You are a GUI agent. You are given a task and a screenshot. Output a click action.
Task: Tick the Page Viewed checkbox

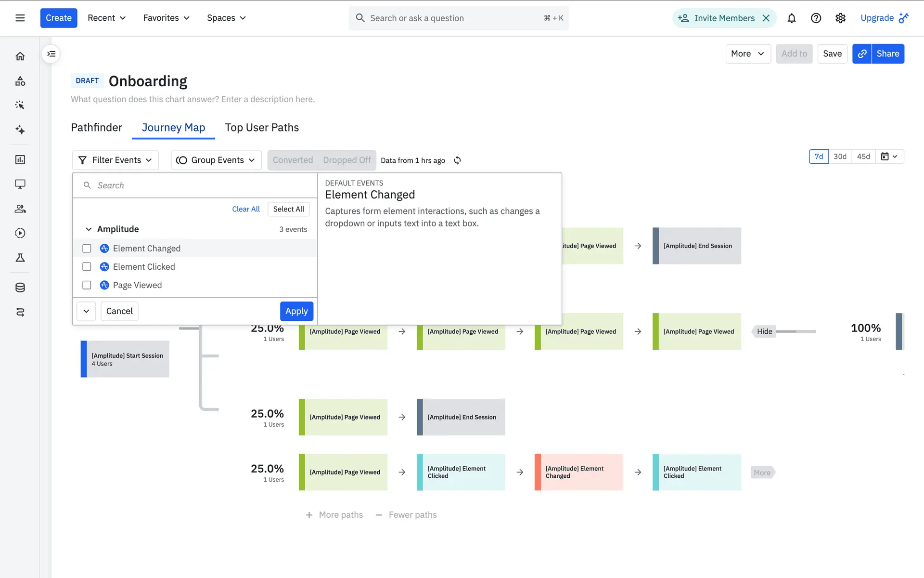(x=87, y=285)
